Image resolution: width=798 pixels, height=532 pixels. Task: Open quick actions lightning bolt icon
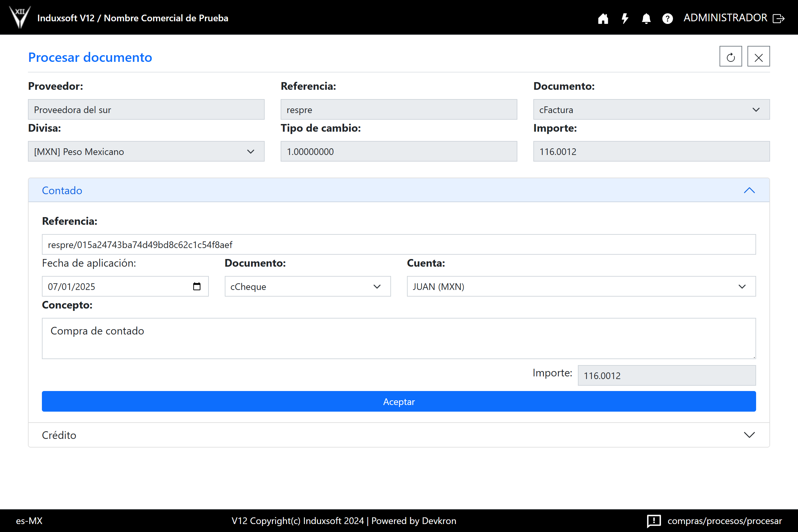point(625,18)
